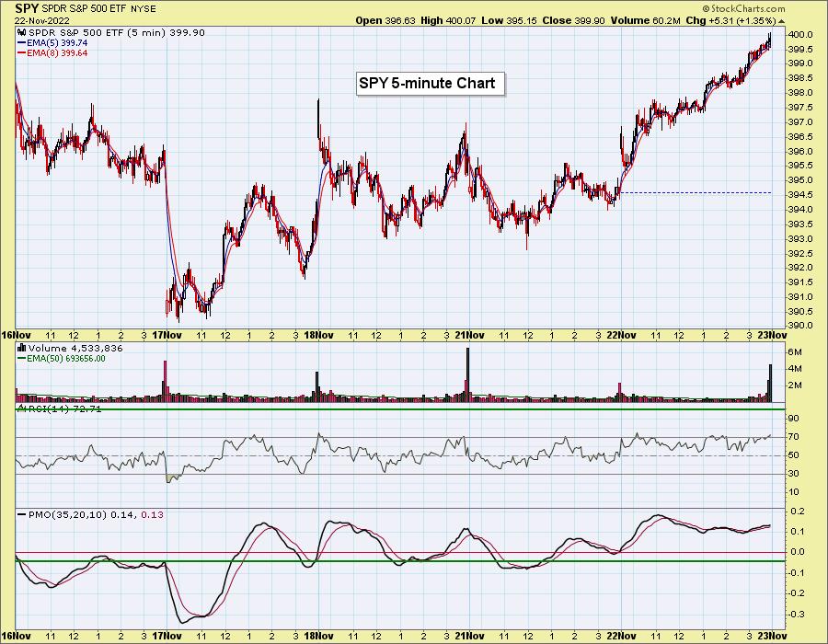Click the PMO -0.3 axis label
828x644 pixels.
point(797,615)
